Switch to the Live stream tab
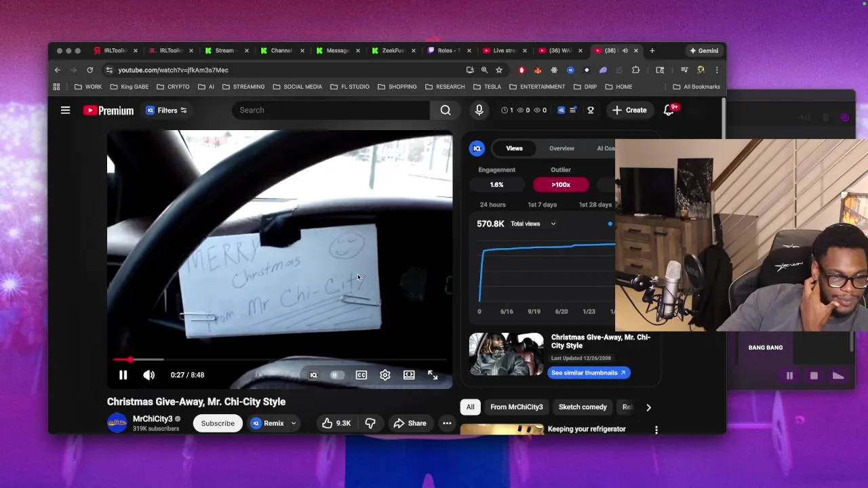 click(505, 51)
